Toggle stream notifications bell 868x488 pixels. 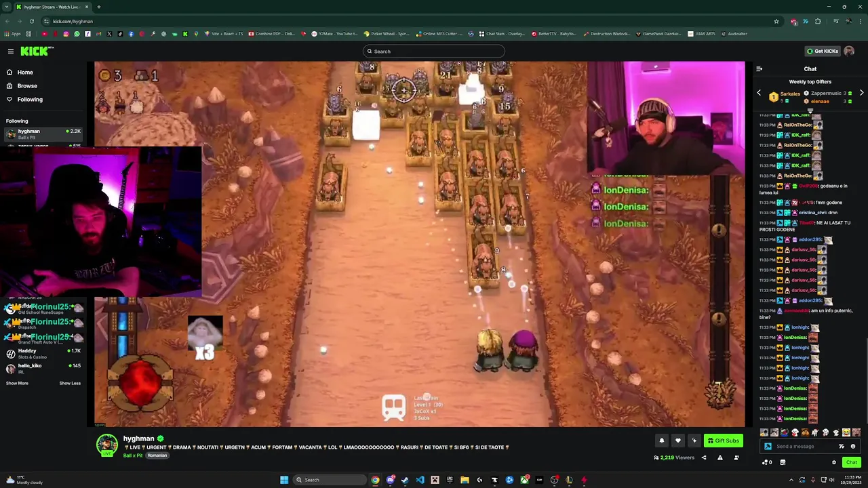[662, 441]
